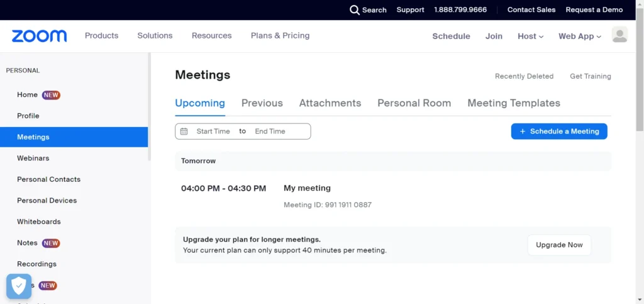Click the Upgrade Now button
The image size is (644, 304).
[559, 245]
